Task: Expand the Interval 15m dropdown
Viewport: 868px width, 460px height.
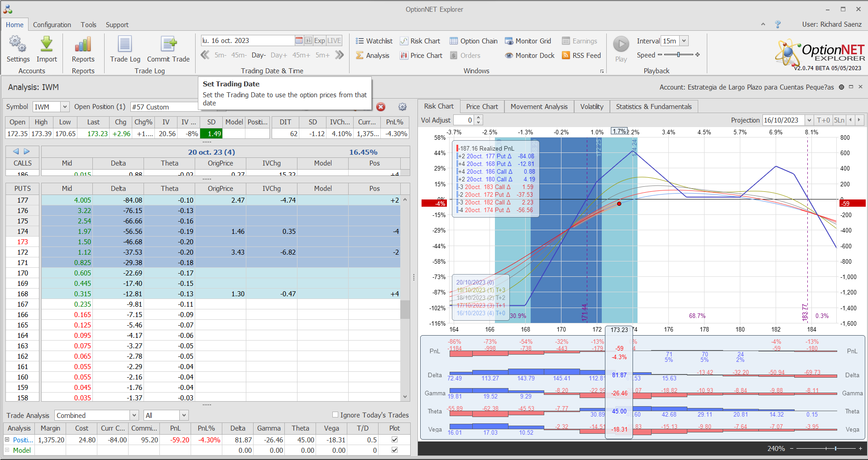Action: tap(684, 41)
